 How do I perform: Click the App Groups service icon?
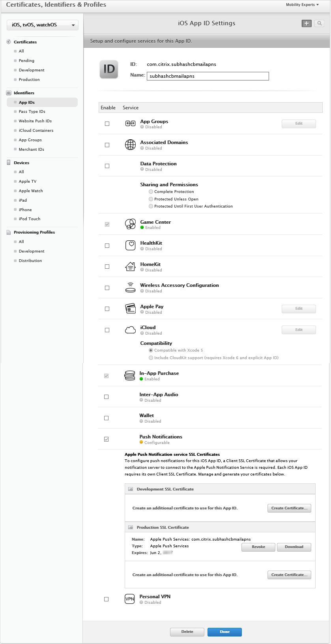click(130, 124)
